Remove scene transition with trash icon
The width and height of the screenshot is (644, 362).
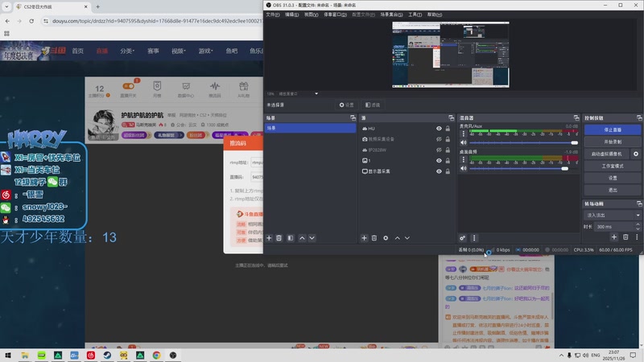[x=625, y=237]
